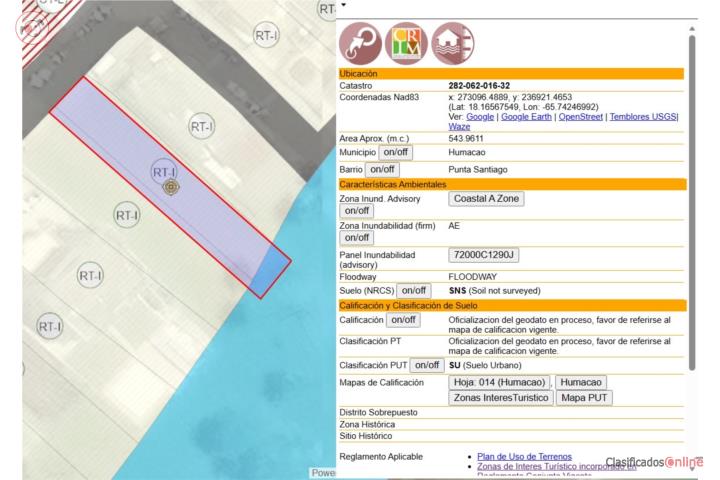Open Hoja: 014 (Humacao) map
This screenshot has height=480, width=720.
pos(499,383)
